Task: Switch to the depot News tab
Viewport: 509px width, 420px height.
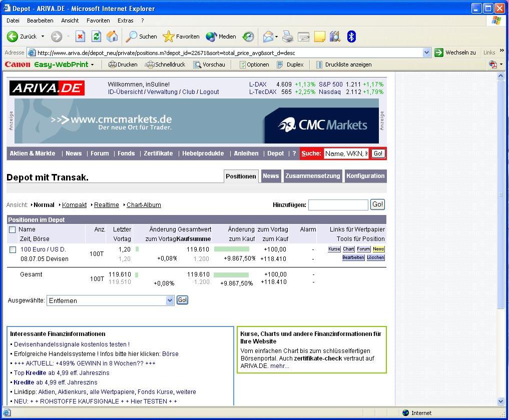Action: click(271, 176)
